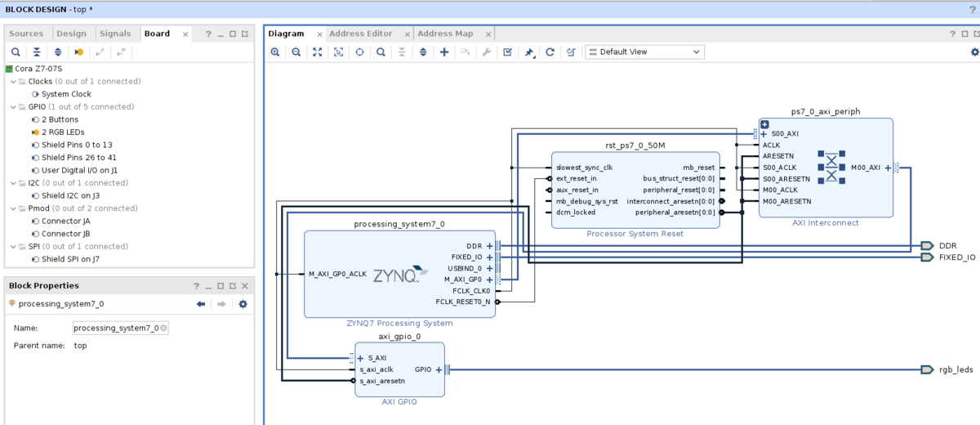Collapse the Pmod tree group
This screenshot has width=980, height=425.
tap(12, 208)
